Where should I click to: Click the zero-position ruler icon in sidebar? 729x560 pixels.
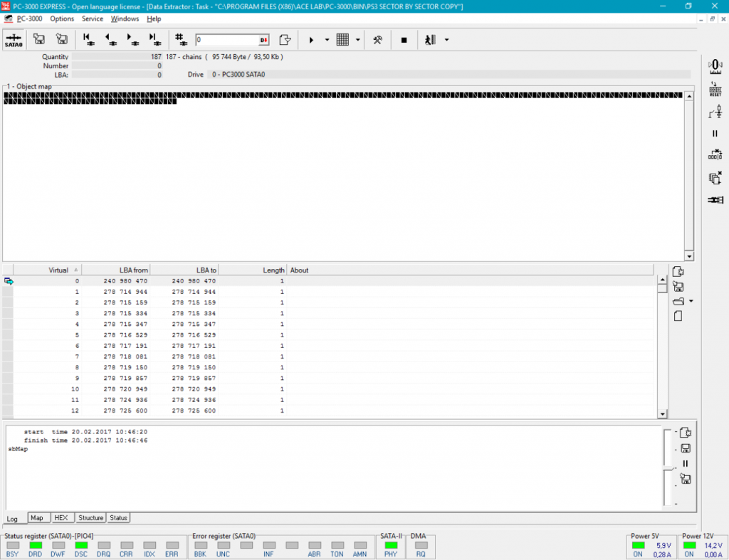point(715,66)
